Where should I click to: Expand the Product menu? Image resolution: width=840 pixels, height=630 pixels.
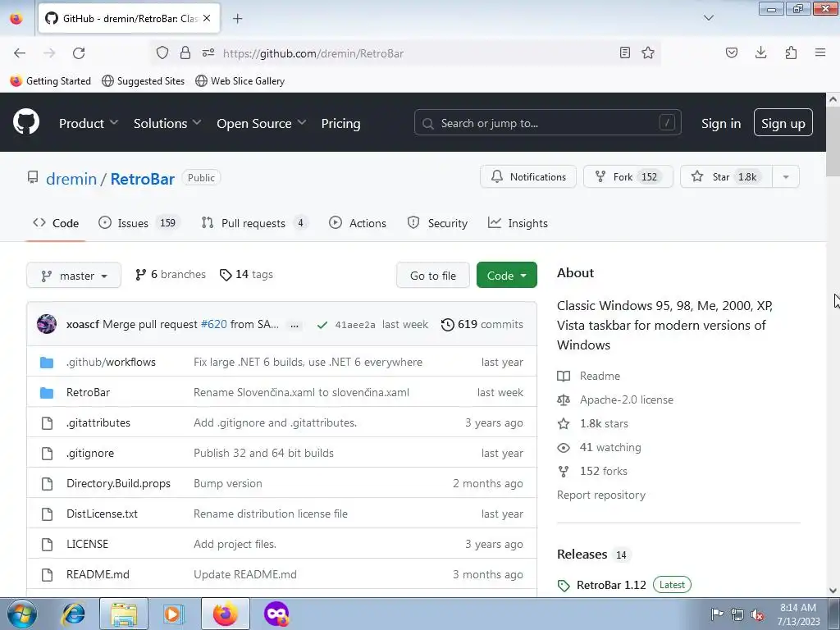pos(89,123)
